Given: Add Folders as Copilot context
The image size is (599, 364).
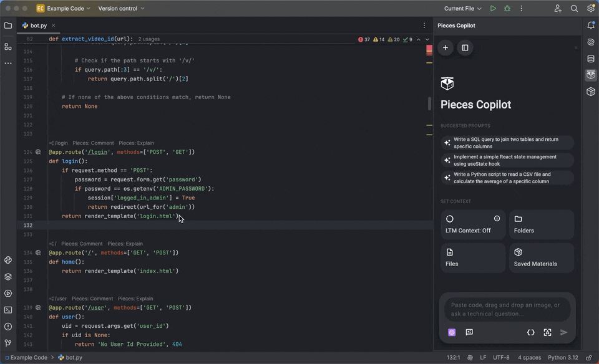Looking at the screenshot, I should (x=542, y=224).
